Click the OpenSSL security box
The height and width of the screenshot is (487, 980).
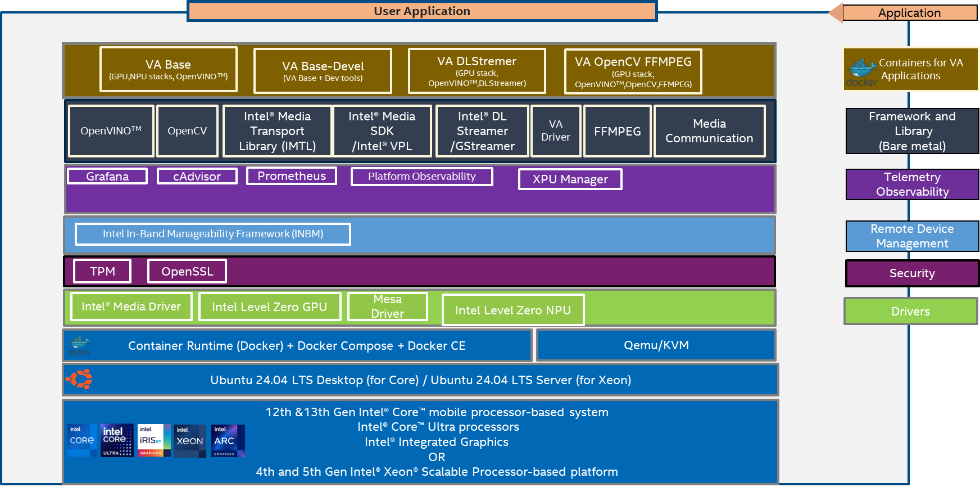(x=187, y=271)
